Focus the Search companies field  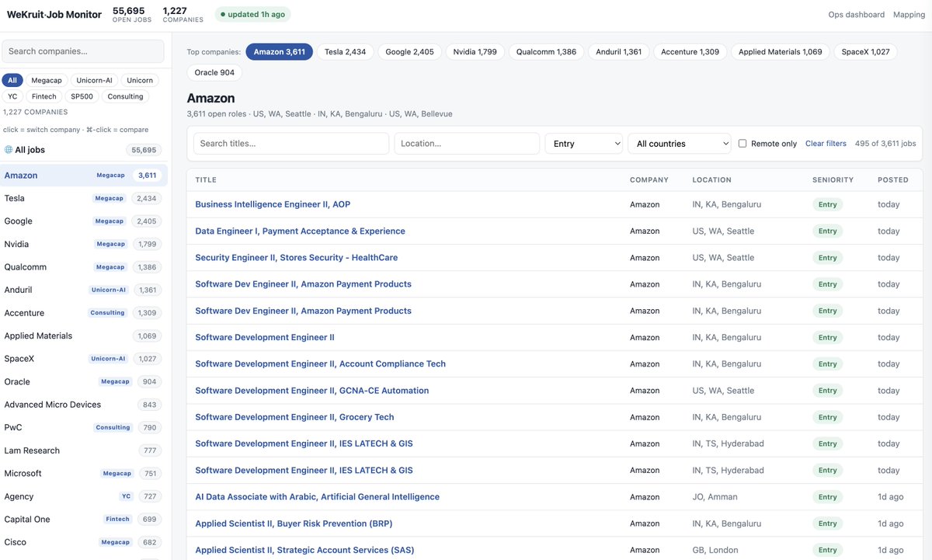(x=83, y=51)
